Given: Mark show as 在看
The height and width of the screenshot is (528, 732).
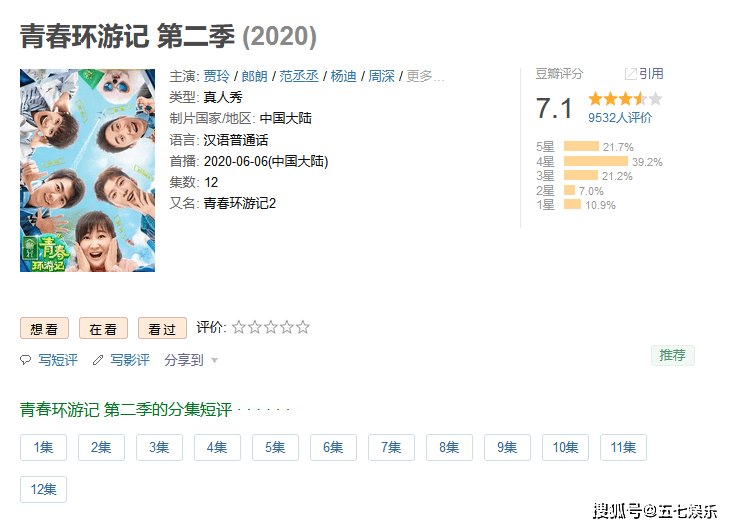Looking at the screenshot, I should (x=103, y=328).
